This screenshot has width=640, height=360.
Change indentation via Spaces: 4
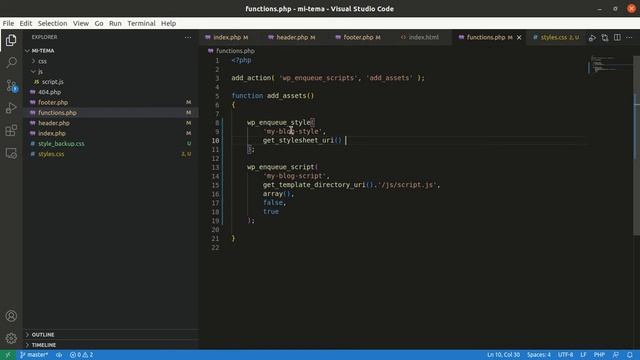(x=538, y=355)
